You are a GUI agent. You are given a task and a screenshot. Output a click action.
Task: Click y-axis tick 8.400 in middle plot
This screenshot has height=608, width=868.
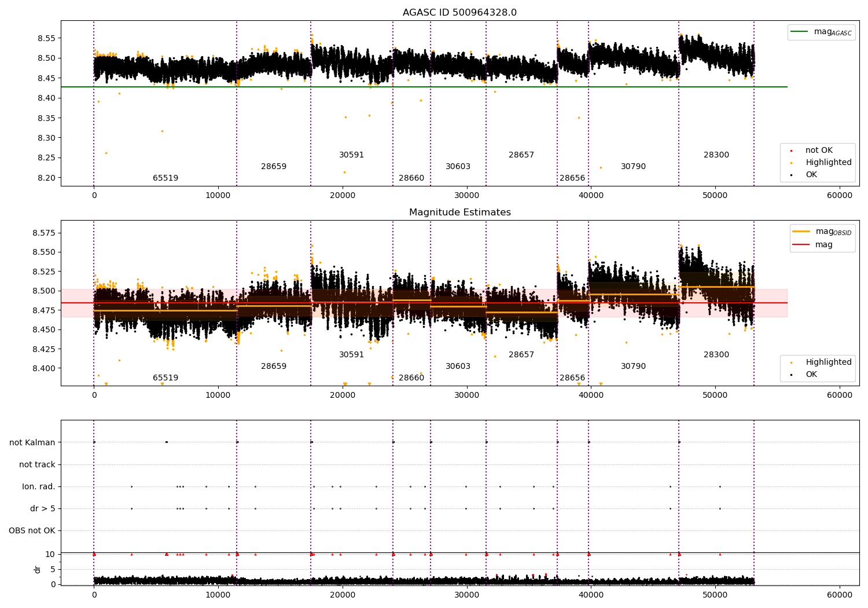coord(43,369)
